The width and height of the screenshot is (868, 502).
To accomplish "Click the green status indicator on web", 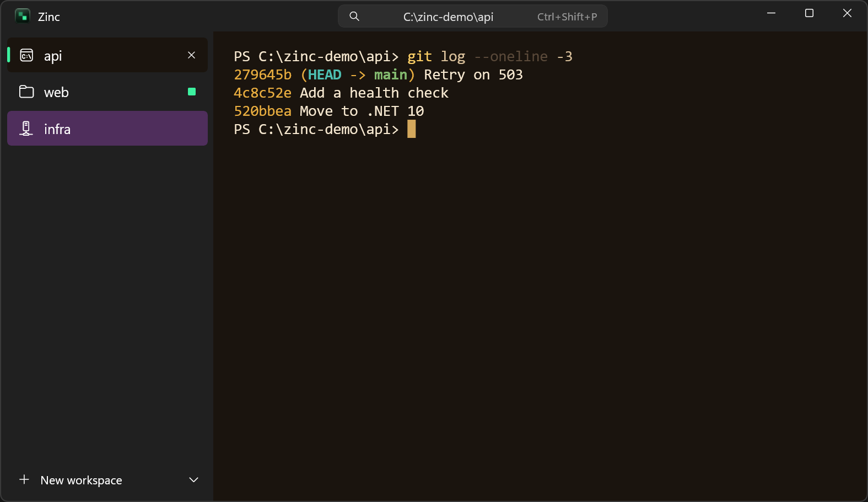I will [x=192, y=92].
